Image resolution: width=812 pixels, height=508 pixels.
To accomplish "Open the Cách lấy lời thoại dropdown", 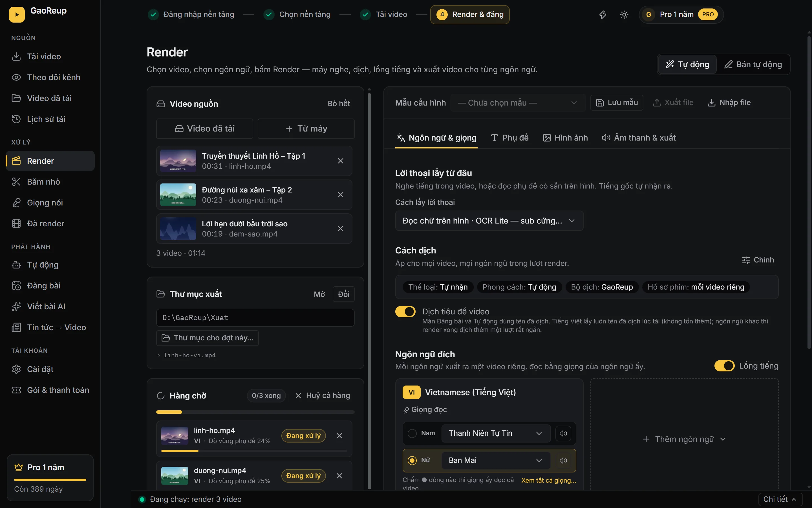I will coord(489,221).
